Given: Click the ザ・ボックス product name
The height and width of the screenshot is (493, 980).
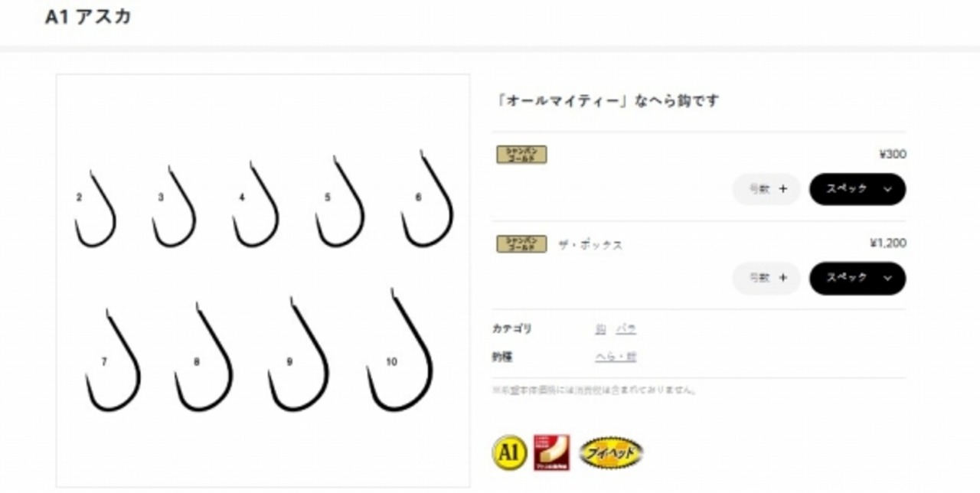Looking at the screenshot, I should tap(590, 245).
